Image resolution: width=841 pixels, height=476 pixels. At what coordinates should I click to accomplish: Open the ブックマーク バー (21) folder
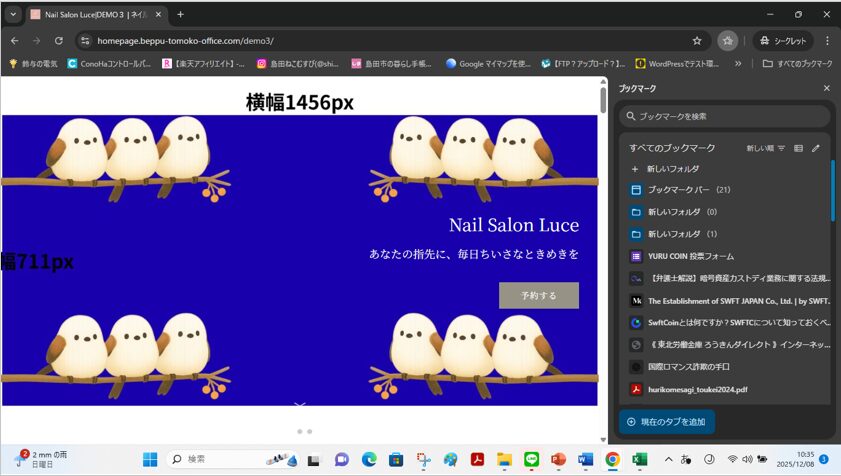pyautogui.click(x=727, y=189)
